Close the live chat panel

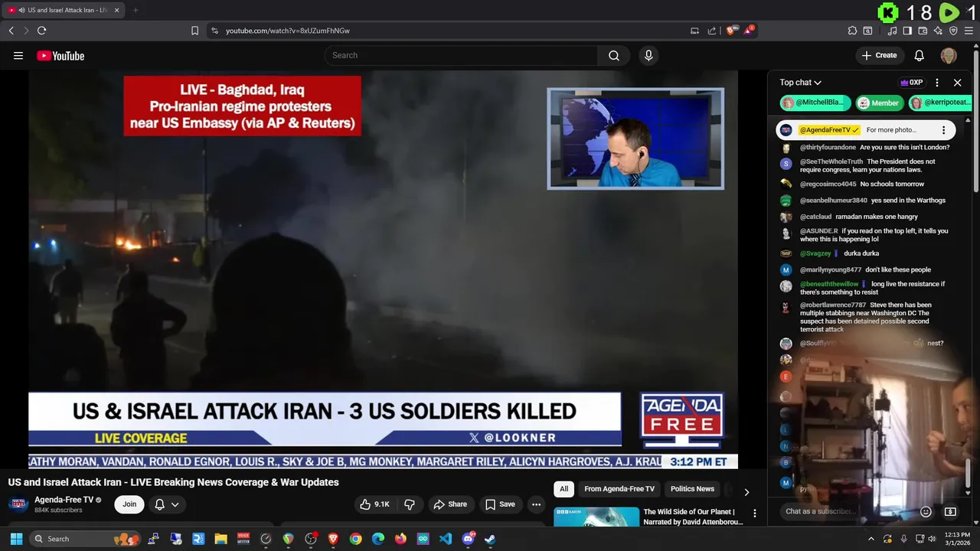pyautogui.click(x=957, y=83)
